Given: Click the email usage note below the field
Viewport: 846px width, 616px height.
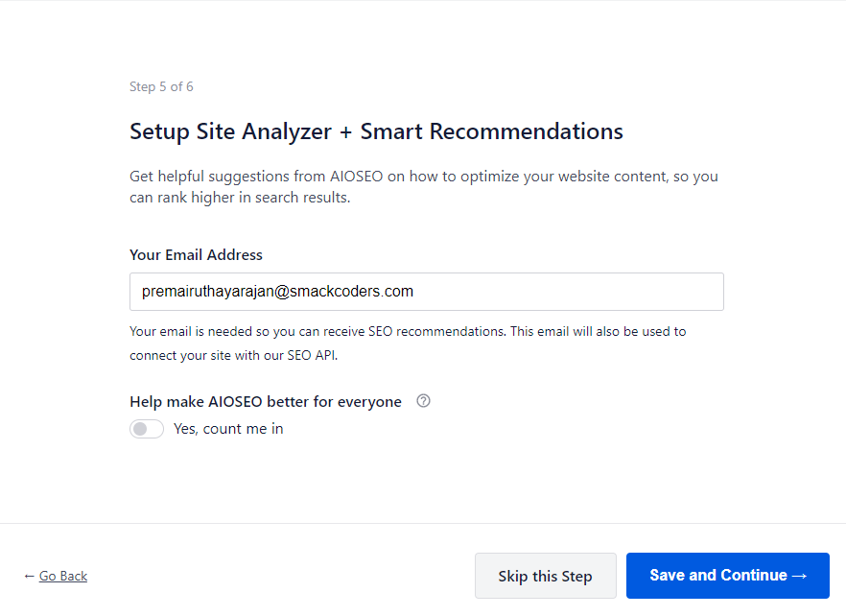Looking at the screenshot, I should (x=408, y=331).
